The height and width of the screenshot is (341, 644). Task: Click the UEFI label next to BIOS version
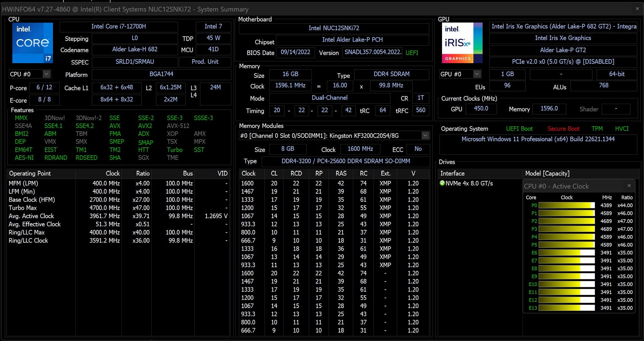coord(412,53)
